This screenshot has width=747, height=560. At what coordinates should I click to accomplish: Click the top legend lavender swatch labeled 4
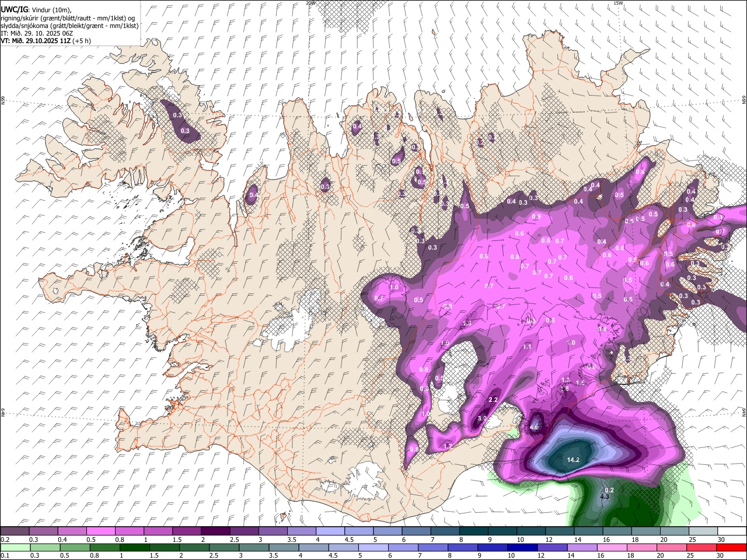330,531
